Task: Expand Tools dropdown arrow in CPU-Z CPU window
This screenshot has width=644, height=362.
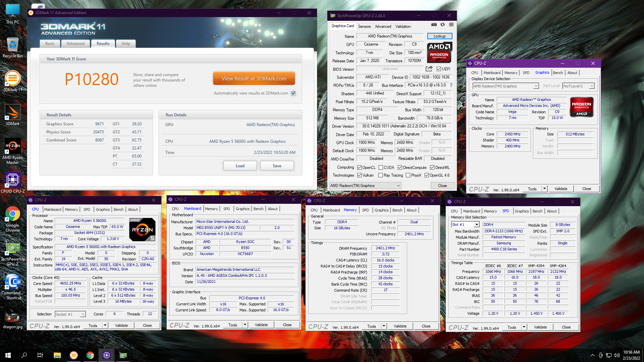Action: (105, 325)
